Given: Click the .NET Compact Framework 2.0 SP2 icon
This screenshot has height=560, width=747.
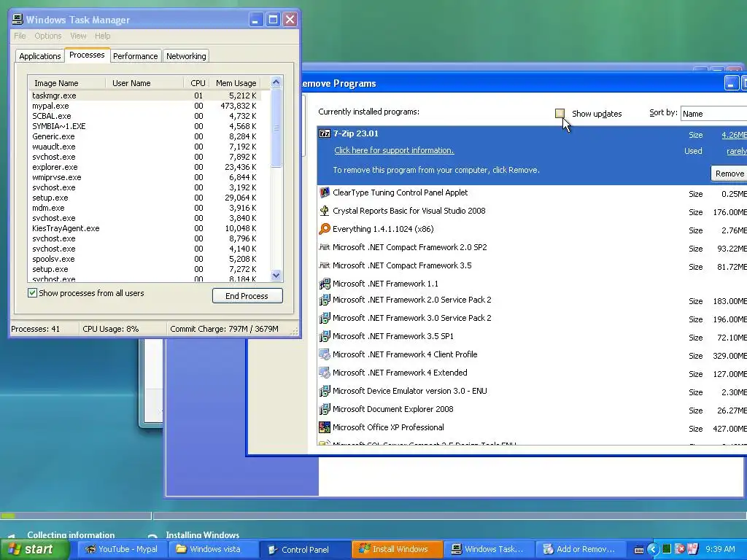Looking at the screenshot, I should tap(325, 247).
